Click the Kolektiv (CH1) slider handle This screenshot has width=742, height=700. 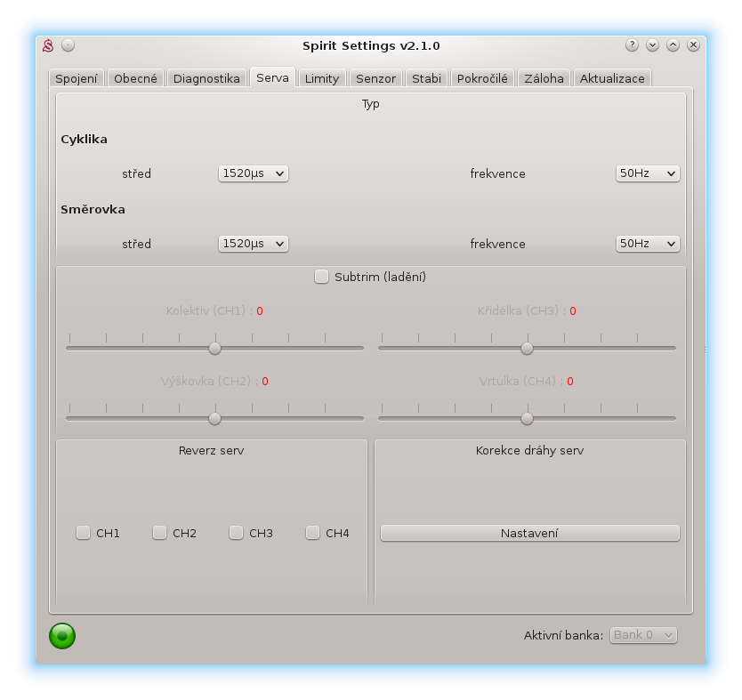pos(214,348)
